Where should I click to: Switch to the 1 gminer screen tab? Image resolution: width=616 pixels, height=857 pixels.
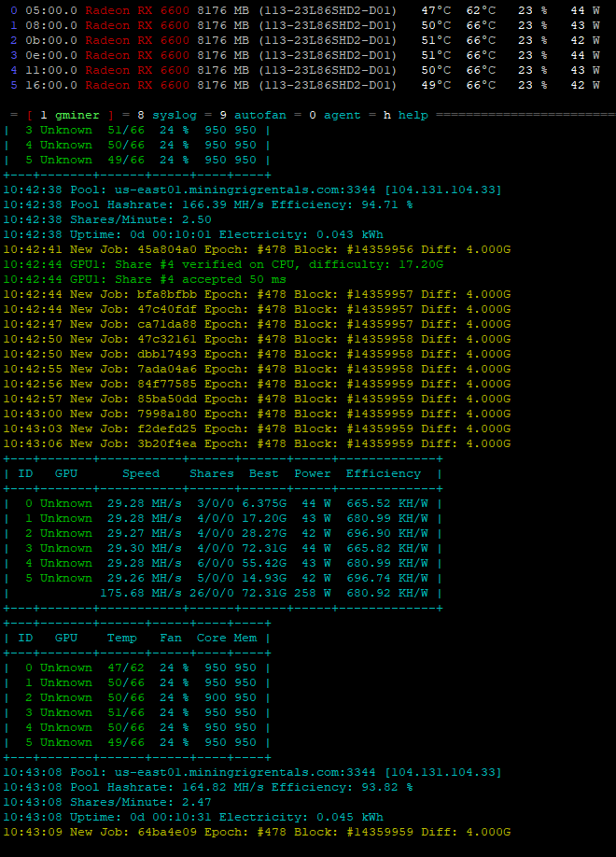(70, 116)
